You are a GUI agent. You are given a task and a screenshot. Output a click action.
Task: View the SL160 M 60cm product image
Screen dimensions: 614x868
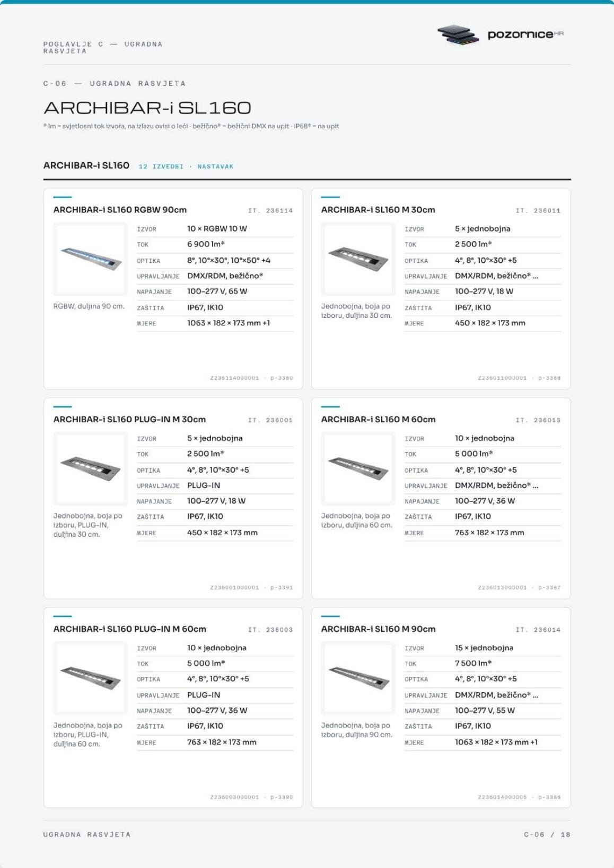pos(358,468)
